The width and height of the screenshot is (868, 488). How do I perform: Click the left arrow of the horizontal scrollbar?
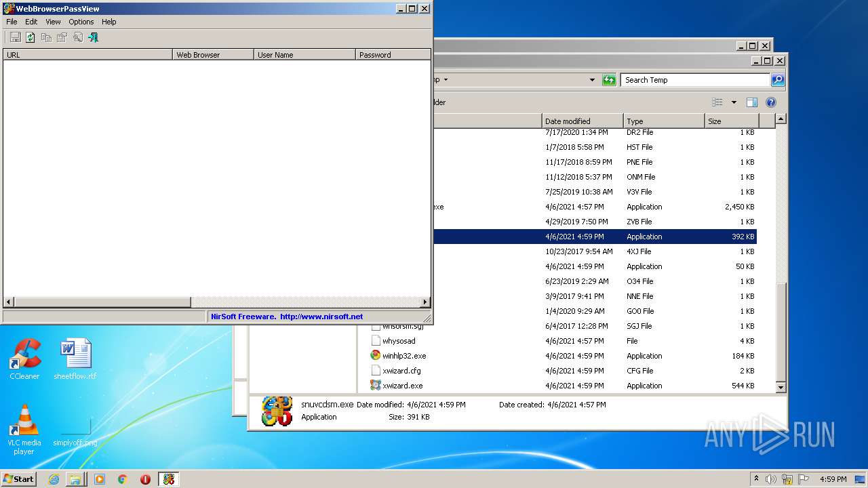(x=8, y=302)
